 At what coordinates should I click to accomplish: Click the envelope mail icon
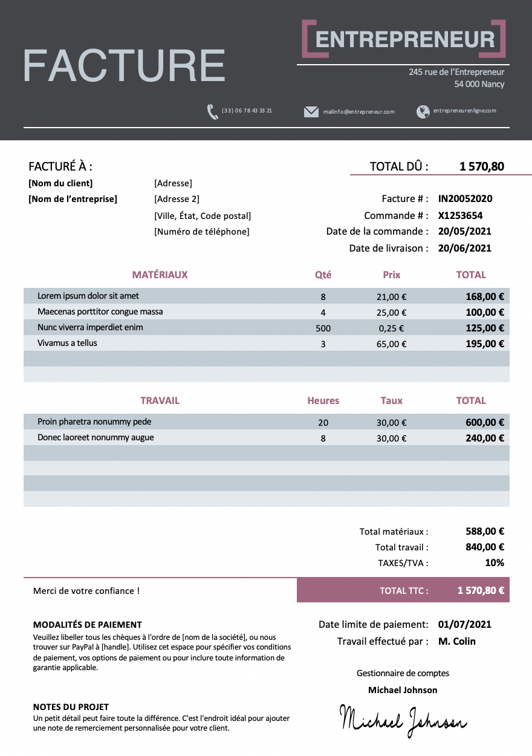tap(311, 112)
